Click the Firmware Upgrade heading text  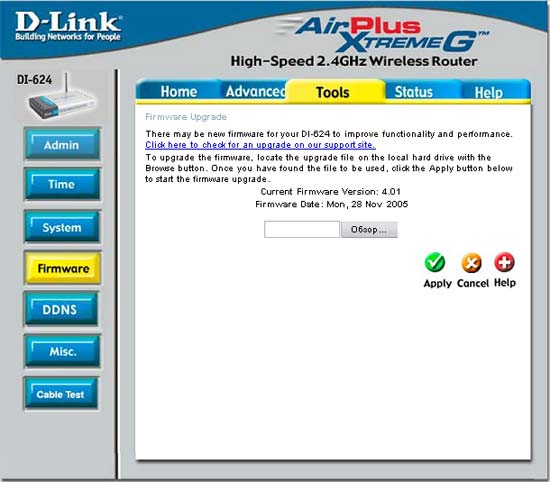186,117
